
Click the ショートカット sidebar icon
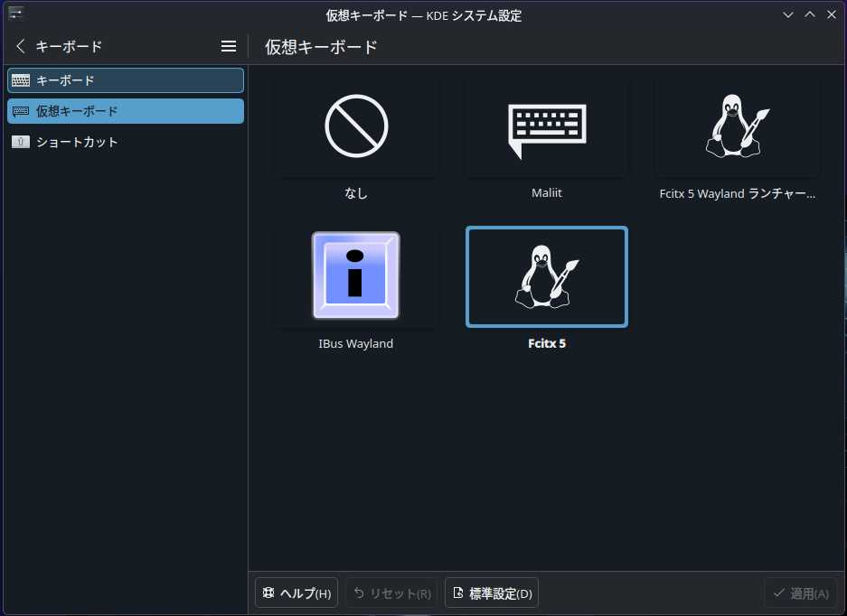[21, 142]
